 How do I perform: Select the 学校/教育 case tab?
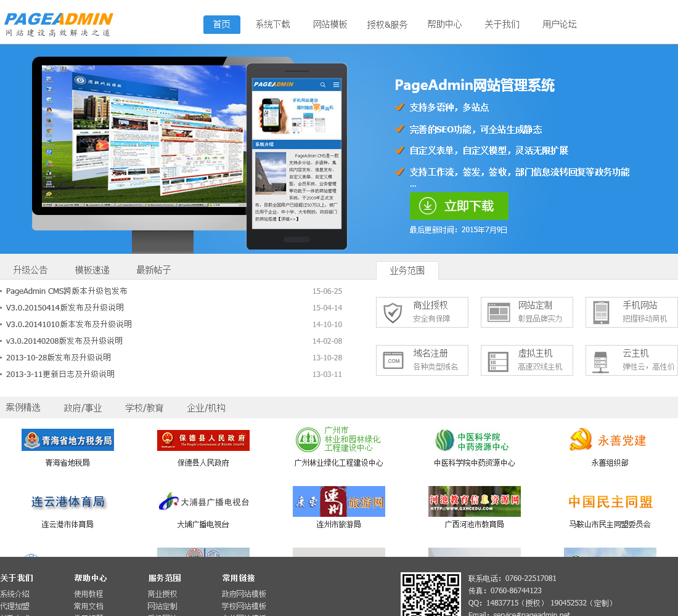coord(144,408)
